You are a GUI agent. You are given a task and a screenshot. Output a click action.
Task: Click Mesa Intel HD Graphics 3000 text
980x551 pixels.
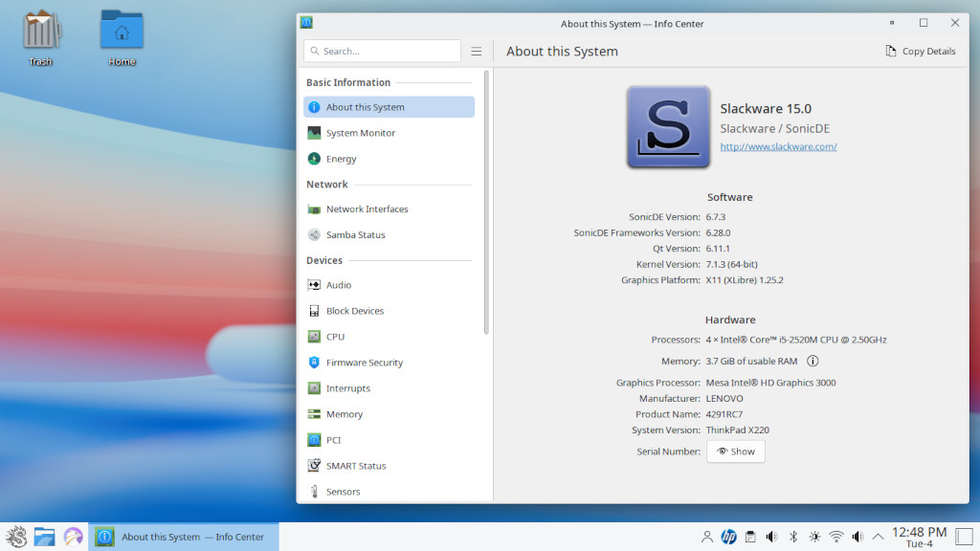tap(770, 383)
